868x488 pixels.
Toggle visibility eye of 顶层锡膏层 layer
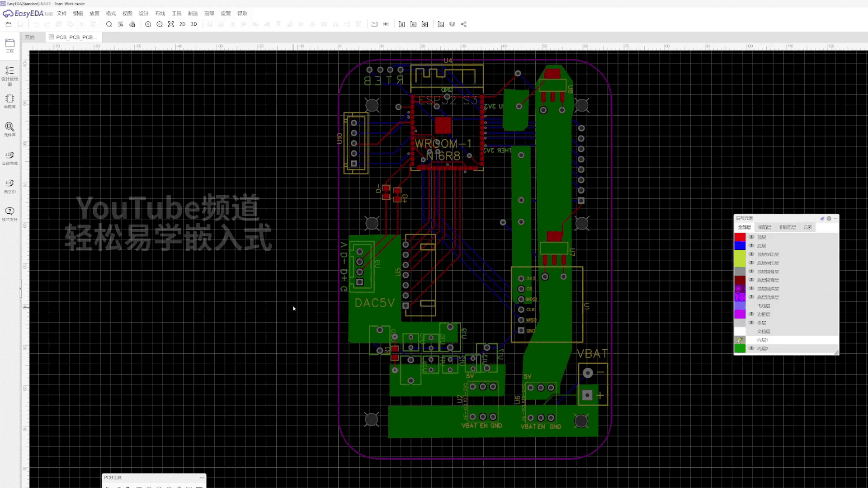(x=751, y=272)
